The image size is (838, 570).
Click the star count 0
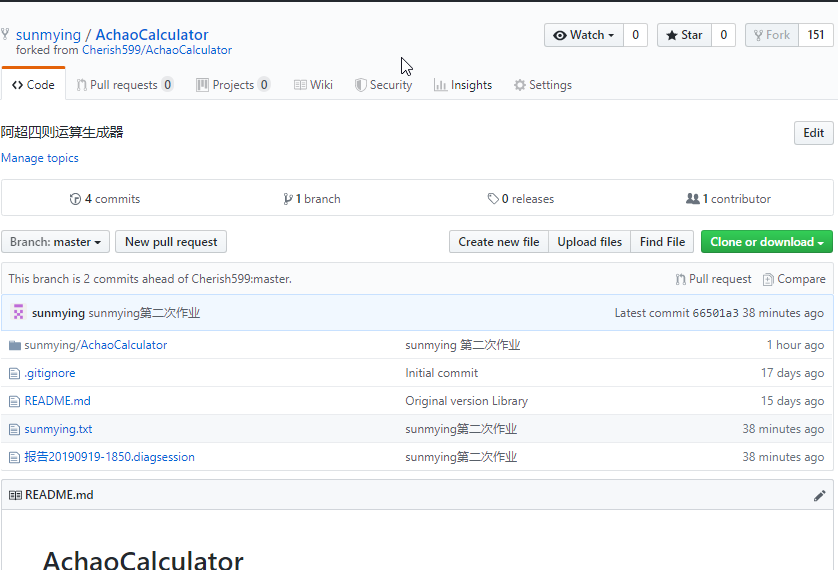pos(723,35)
